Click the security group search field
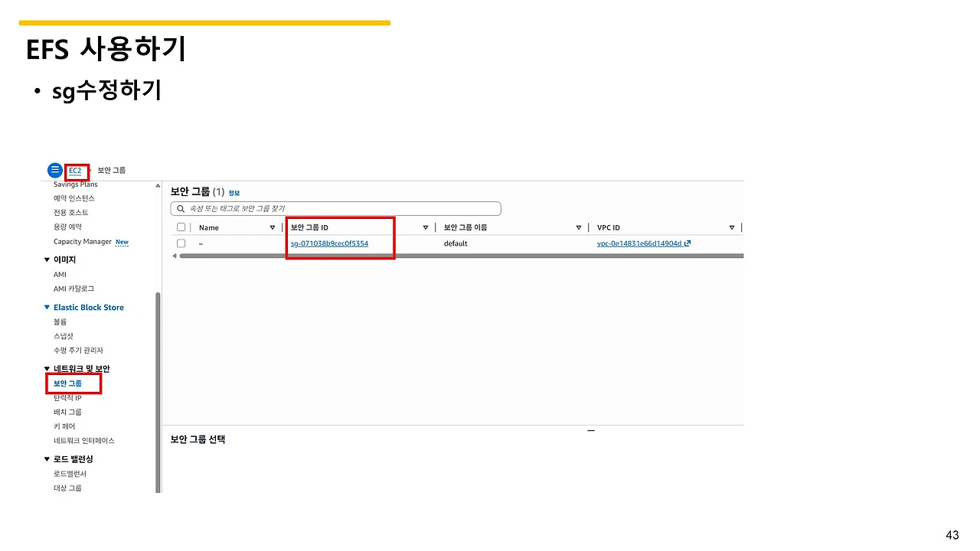This screenshot has width=980, height=551. (335, 208)
